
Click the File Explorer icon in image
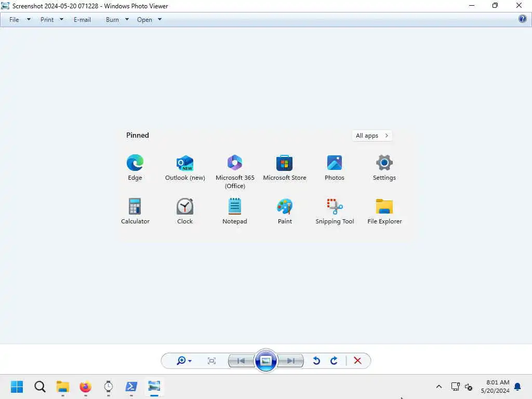pos(384,206)
